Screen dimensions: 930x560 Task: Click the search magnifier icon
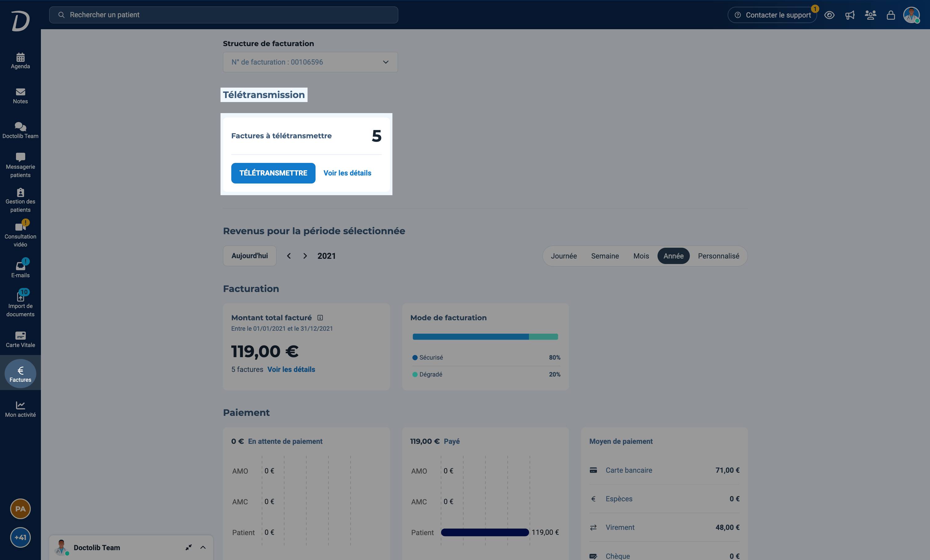pos(61,15)
